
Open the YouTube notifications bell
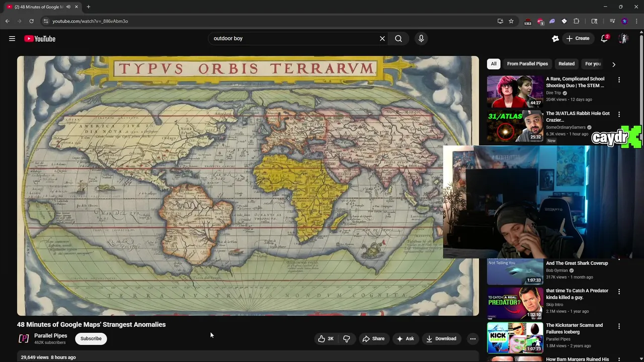(605, 39)
